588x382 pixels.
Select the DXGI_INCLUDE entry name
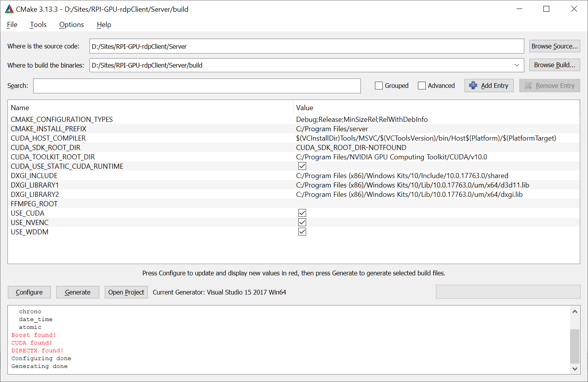point(34,175)
